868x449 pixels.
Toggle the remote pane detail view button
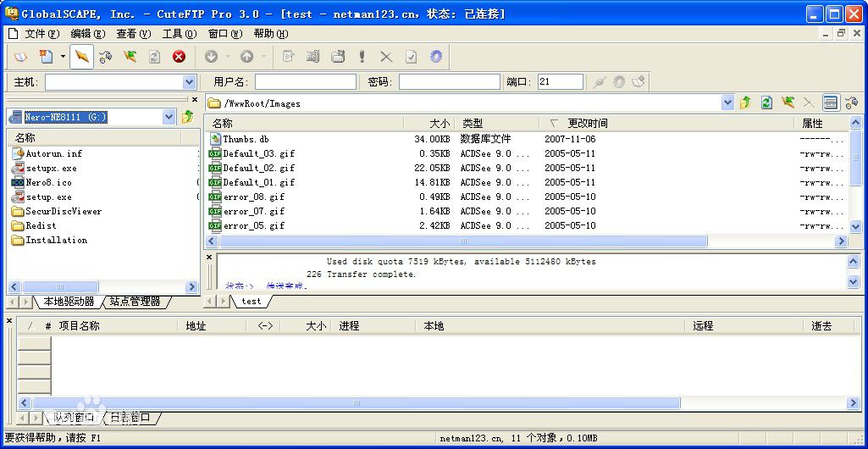[x=831, y=103]
